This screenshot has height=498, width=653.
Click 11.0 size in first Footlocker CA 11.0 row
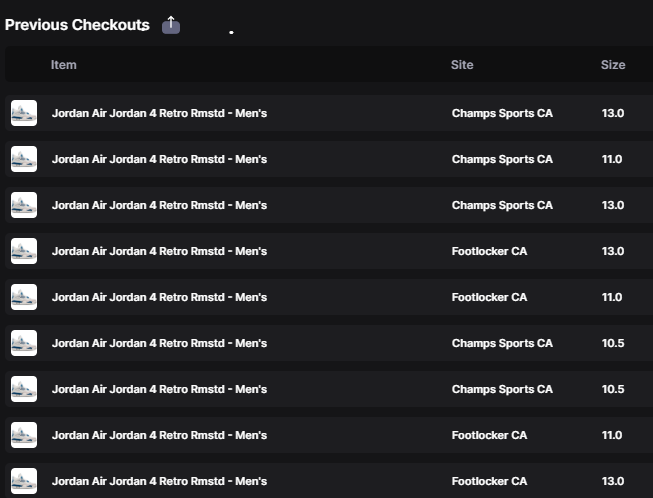click(x=612, y=297)
